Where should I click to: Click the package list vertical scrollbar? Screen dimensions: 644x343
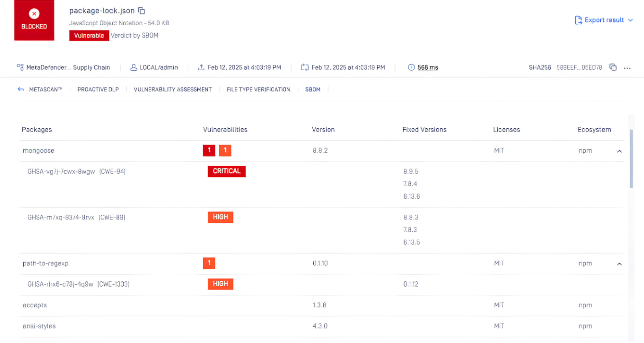(x=631, y=159)
